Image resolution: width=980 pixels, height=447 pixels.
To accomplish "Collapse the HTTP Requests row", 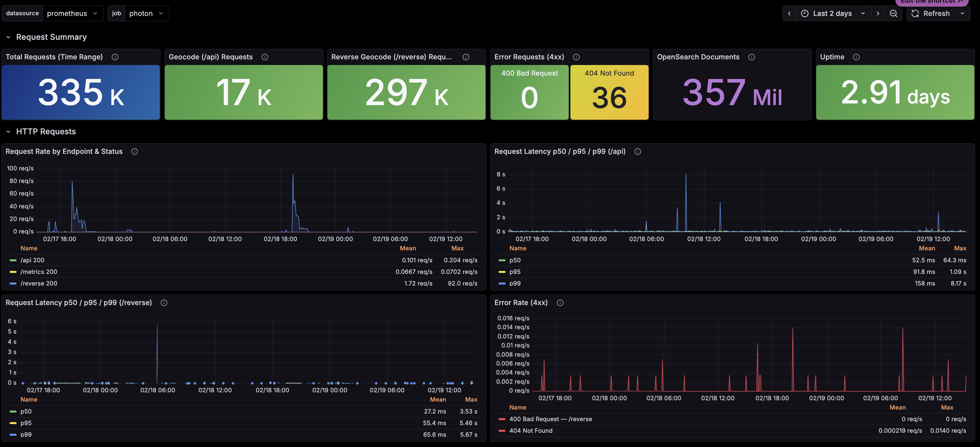I will pyautogui.click(x=8, y=132).
